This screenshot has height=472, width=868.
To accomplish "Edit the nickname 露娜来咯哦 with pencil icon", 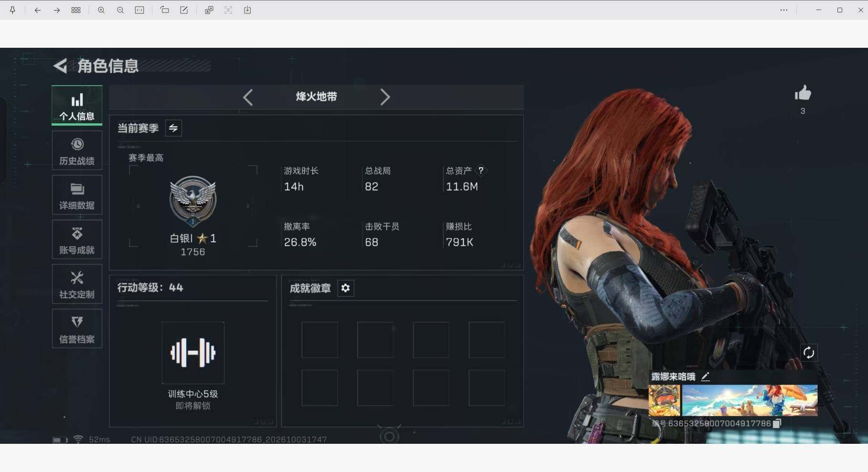I will point(705,377).
